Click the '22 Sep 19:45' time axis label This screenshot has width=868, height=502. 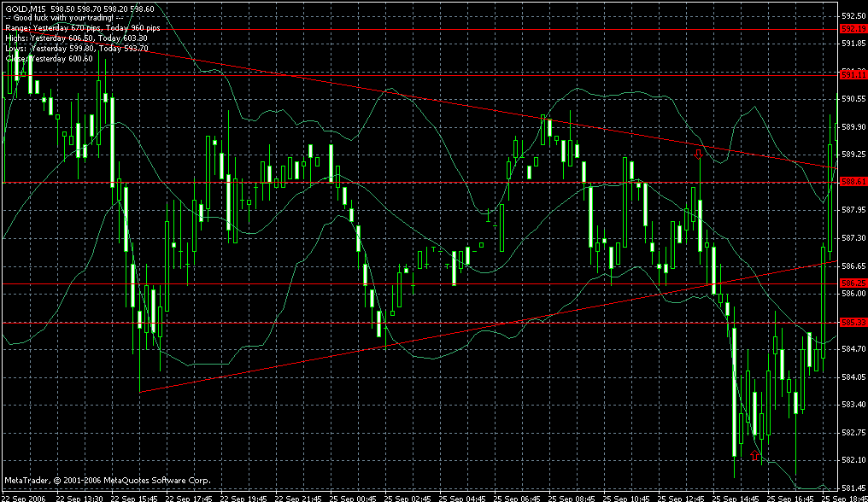point(243,498)
